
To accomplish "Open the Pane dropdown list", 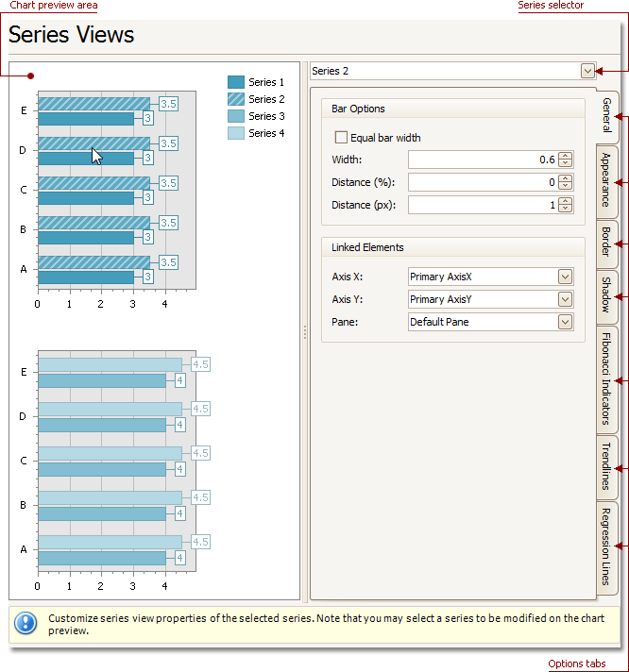I will click(x=565, y=322).
